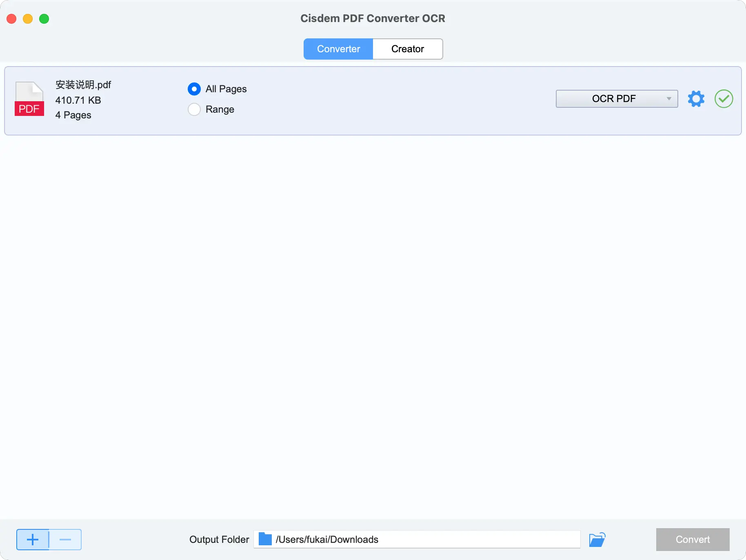
Task: Add a file with the plus button
Action: tap(33, 540)
